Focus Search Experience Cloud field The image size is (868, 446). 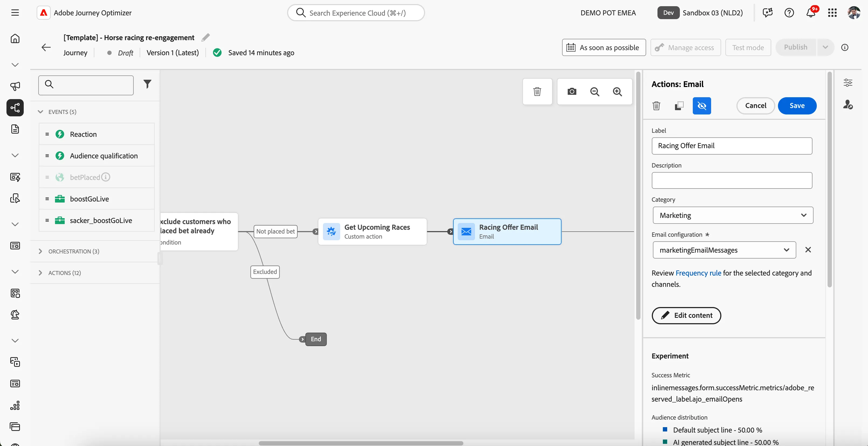coord(356,13)
